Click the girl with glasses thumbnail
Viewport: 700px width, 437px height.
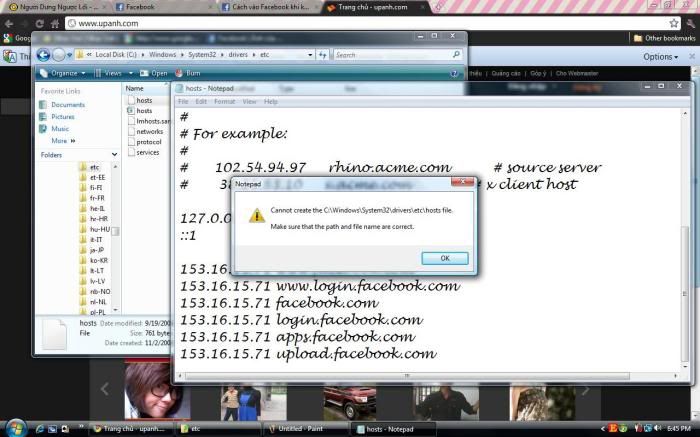tap(157, 391)
